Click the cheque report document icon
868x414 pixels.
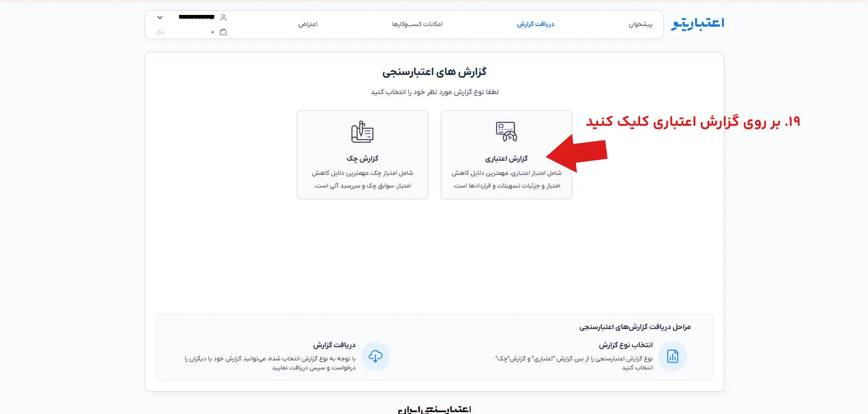(x=362, y=132)
